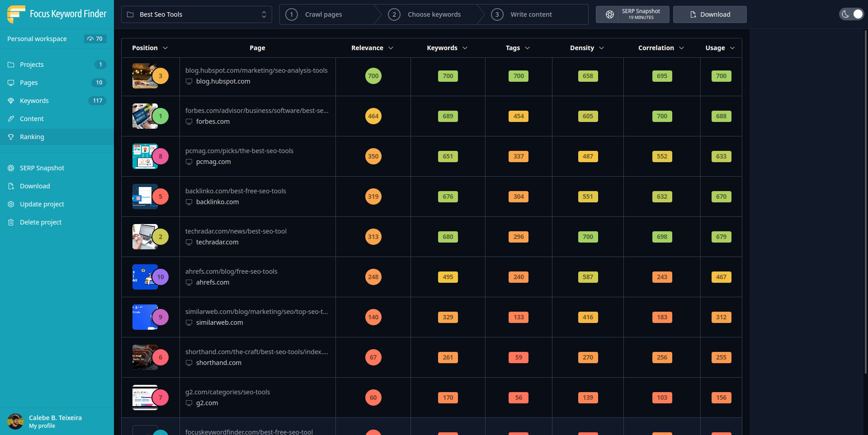Click the Delete project trash icon
868x435 pixels.
pos(11,222)
